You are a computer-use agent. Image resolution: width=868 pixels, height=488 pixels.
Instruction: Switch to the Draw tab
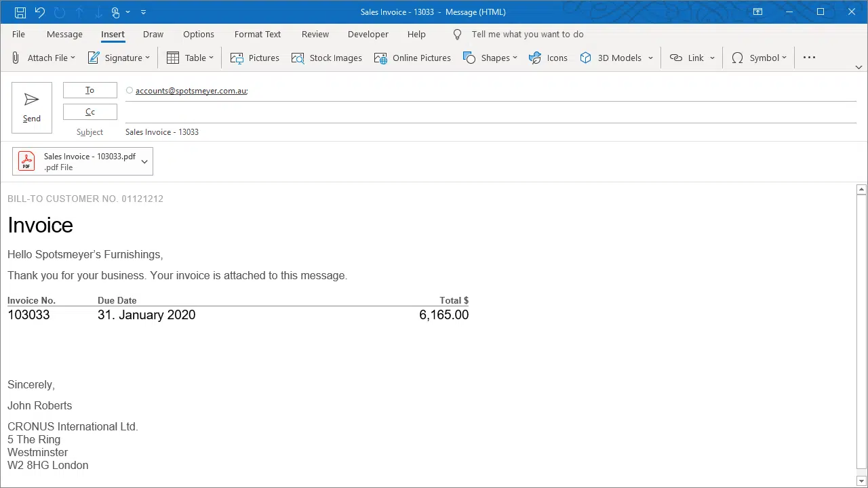pyautogui.click(x=153, y=35)
